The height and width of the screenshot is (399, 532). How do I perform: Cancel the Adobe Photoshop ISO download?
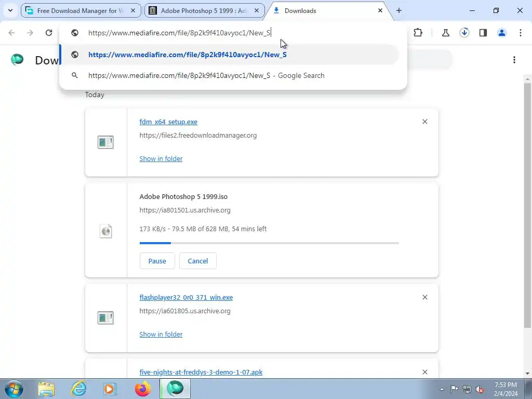click(198, 261)
